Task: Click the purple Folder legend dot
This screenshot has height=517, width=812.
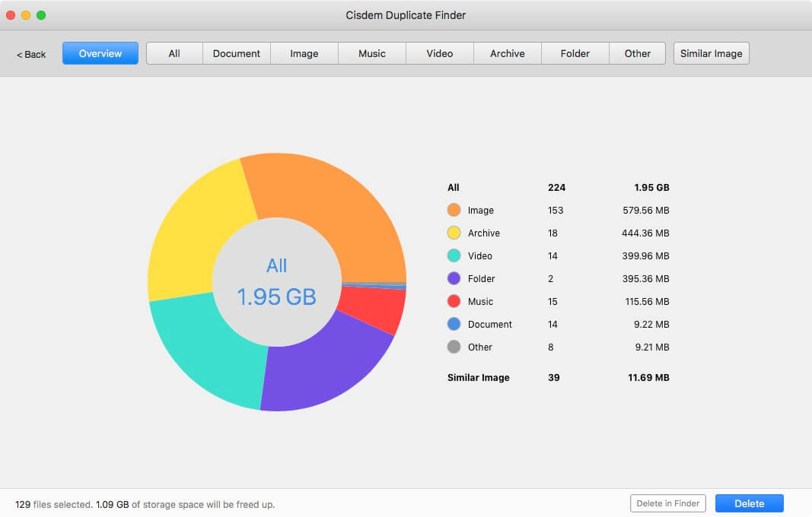Action: point(454,278)
